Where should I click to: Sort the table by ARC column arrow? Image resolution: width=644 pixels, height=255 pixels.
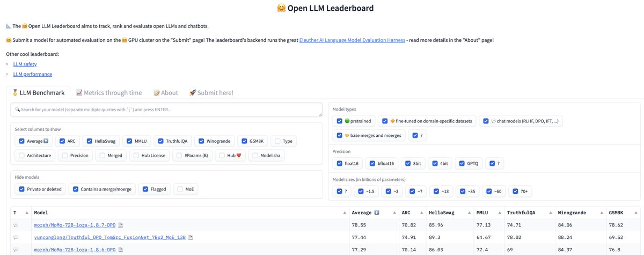(422, 213)
